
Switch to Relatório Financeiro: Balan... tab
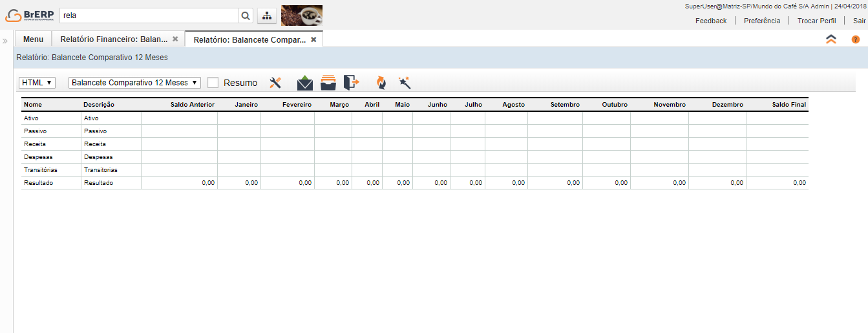(x=114, y=39)
